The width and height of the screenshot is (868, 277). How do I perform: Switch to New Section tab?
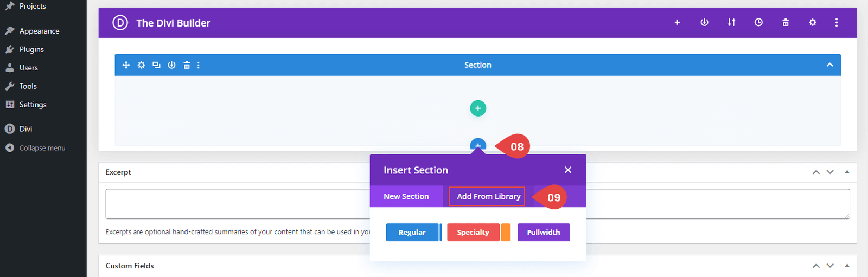coord(406,196)
